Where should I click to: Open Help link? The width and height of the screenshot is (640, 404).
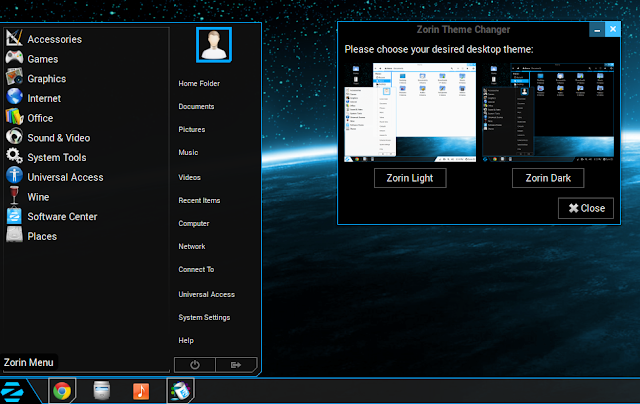pyautogui.click(x=186, y=340)
